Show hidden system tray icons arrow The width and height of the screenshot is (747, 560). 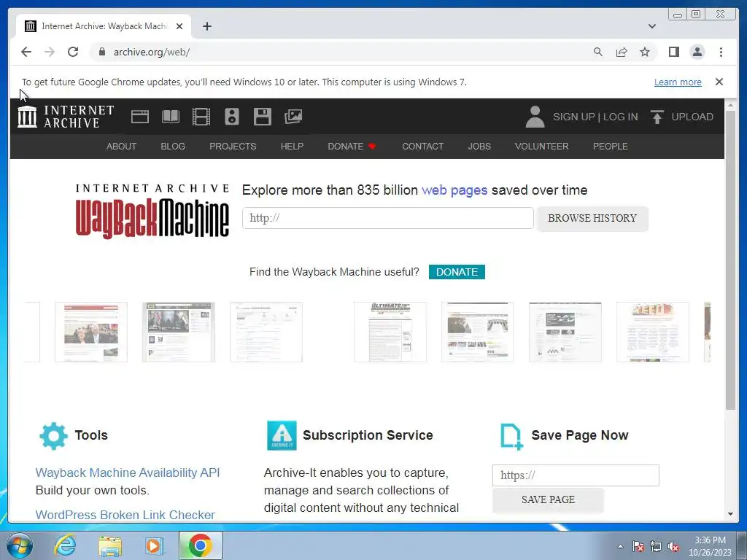point(620,546)
